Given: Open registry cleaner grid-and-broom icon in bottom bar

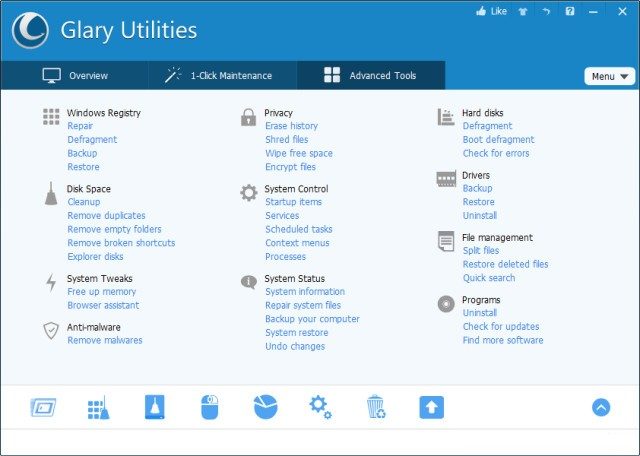Looking at the screenshot, I should click(x=99, y=407).
